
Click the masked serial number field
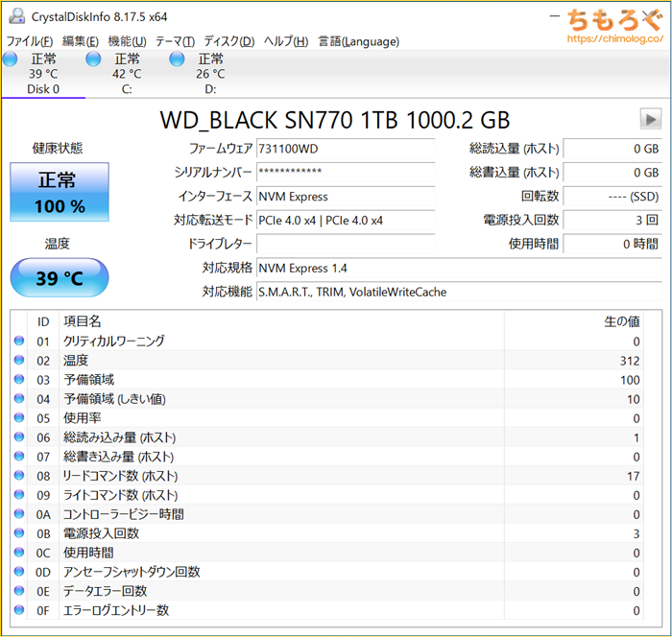point(346,173)
